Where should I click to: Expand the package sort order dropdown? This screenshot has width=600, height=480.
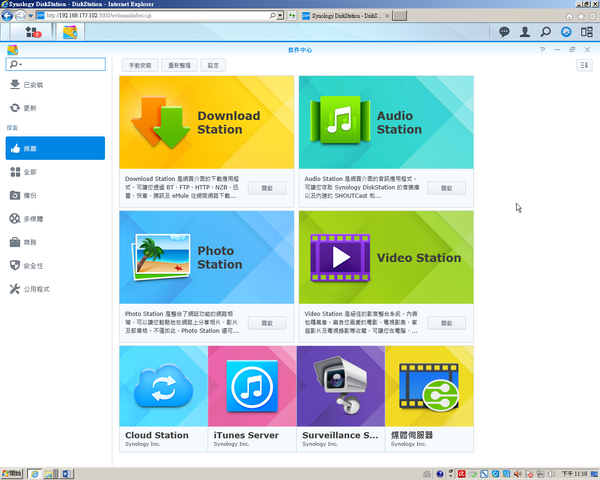coord(584,65)
